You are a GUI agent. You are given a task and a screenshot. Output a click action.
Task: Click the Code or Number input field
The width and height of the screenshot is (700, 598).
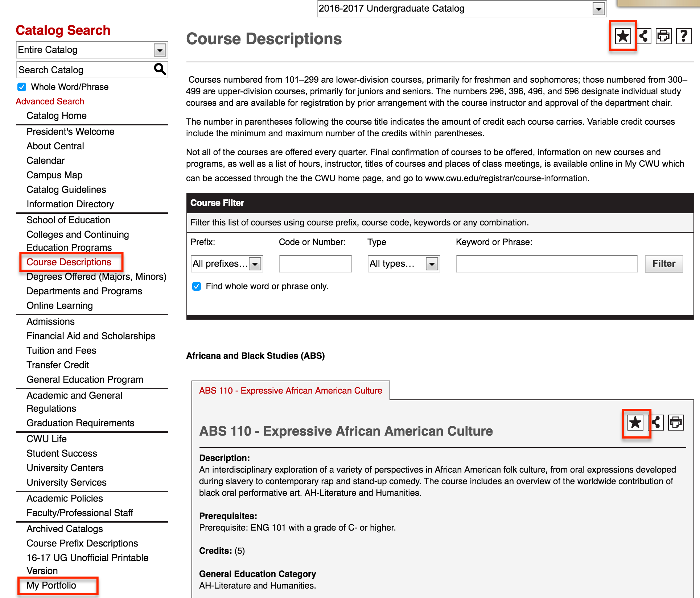pyautogui.click(x=315, y=263)
